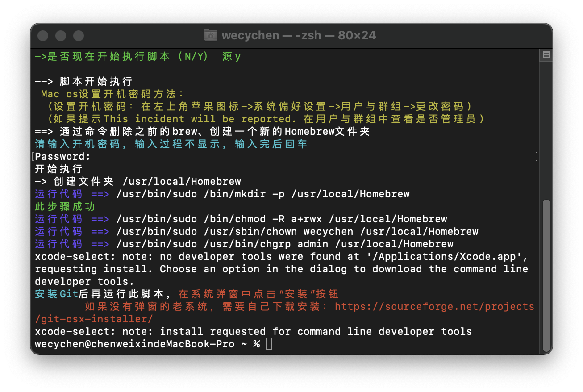Click the 'Mac os设置开机密码方法:' line
583x392 pixels.
(112, 94)
